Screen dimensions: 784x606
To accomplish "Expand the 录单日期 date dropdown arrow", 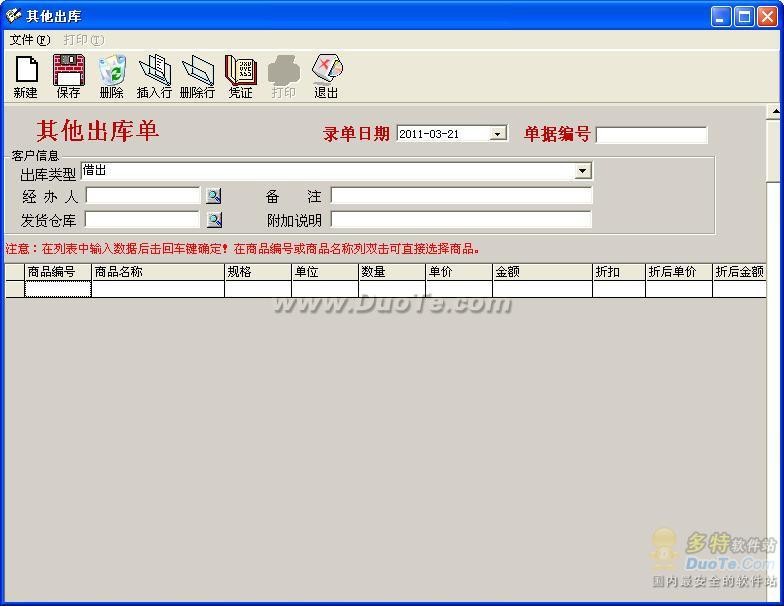I will pos(497,134).
